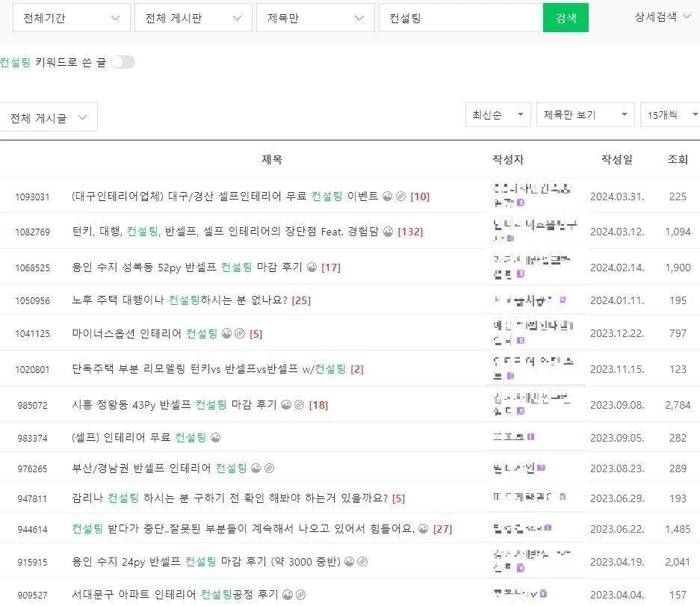700x606 pixels.
Task: Open the [27] comments on 중단 post
Action: point(442,529)
